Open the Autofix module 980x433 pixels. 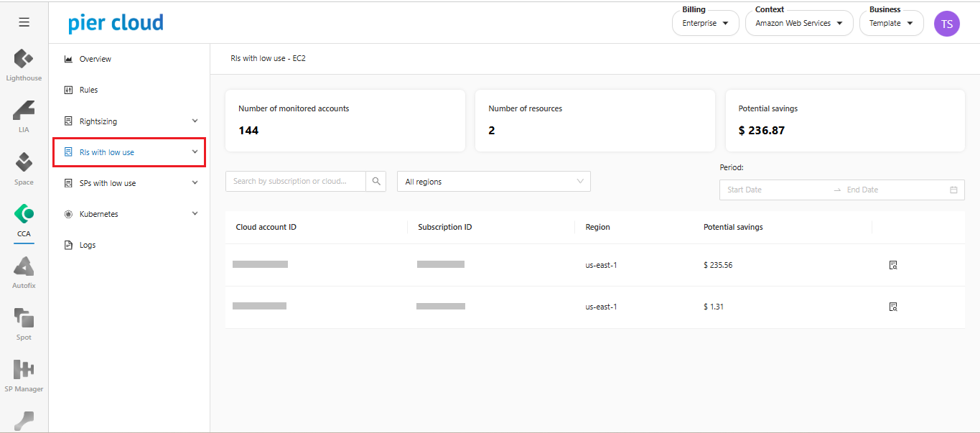24,271
